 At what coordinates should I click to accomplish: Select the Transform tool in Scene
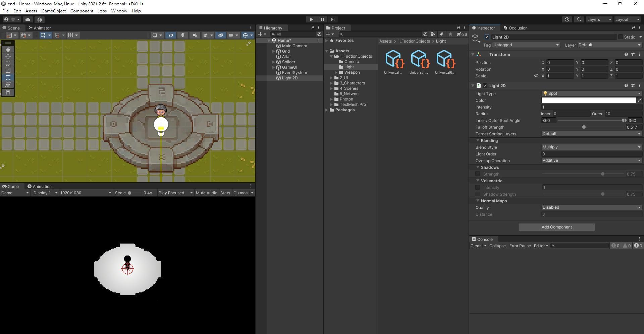pos(8,84)
